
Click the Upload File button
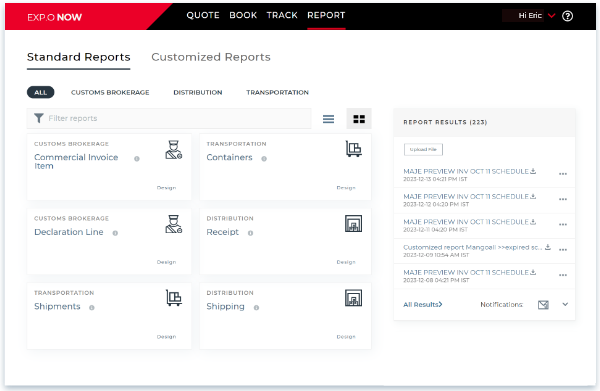coord(423,150)
